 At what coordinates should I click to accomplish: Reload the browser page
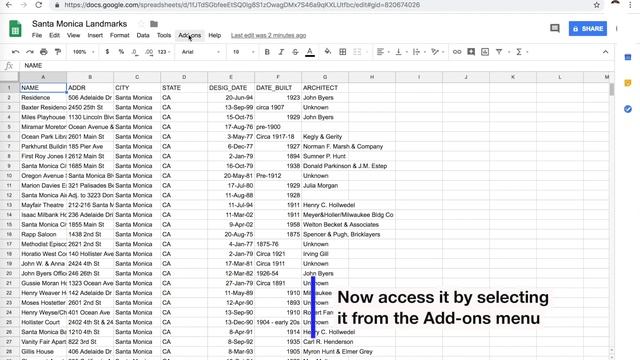point(39,5)
